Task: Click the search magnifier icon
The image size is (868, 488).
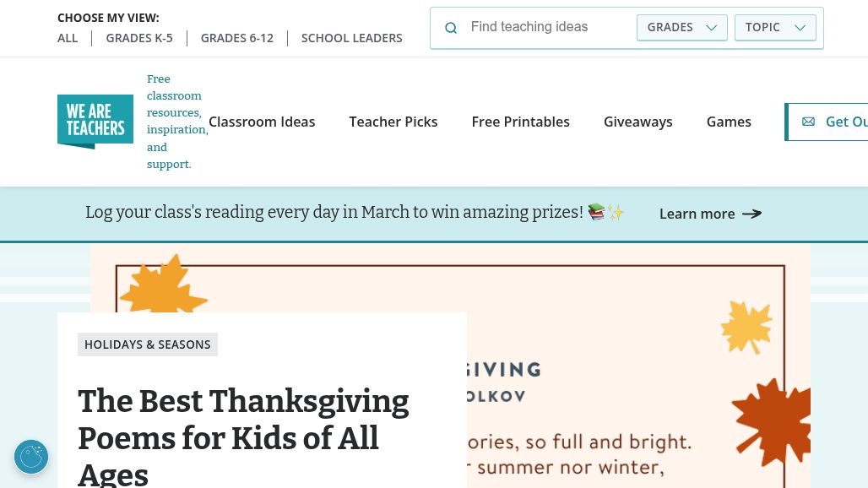Action: pos(451,28)
